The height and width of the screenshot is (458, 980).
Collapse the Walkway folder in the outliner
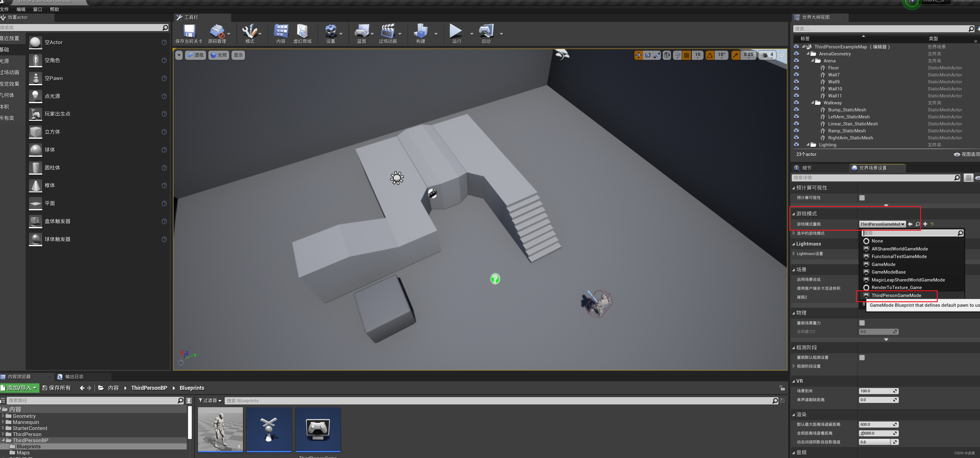click(x=812, y=103)
